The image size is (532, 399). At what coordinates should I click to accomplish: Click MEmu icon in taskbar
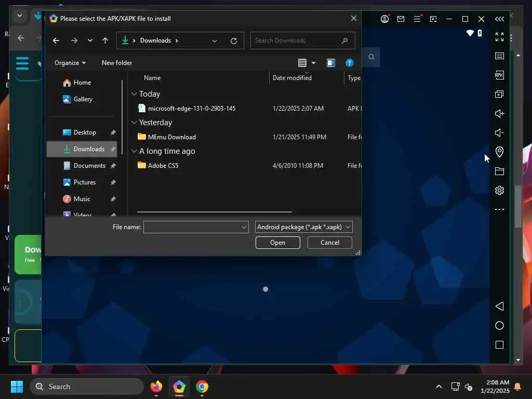(x=179, y=387)
